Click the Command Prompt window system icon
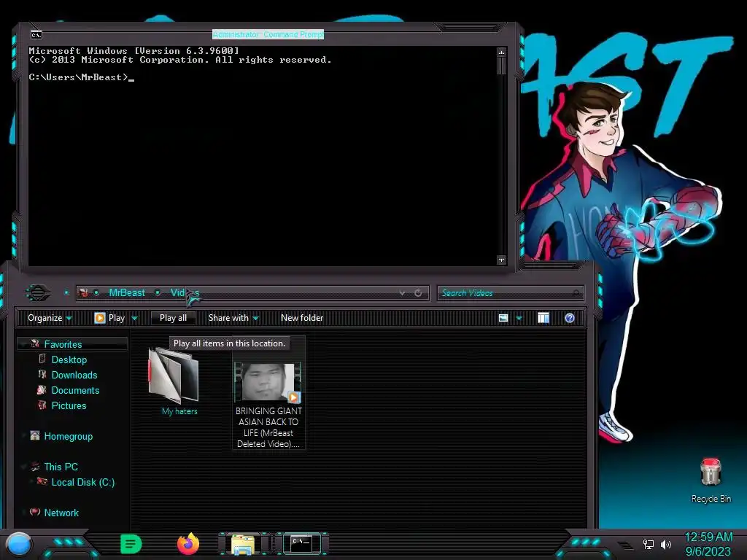 (36, 35)
